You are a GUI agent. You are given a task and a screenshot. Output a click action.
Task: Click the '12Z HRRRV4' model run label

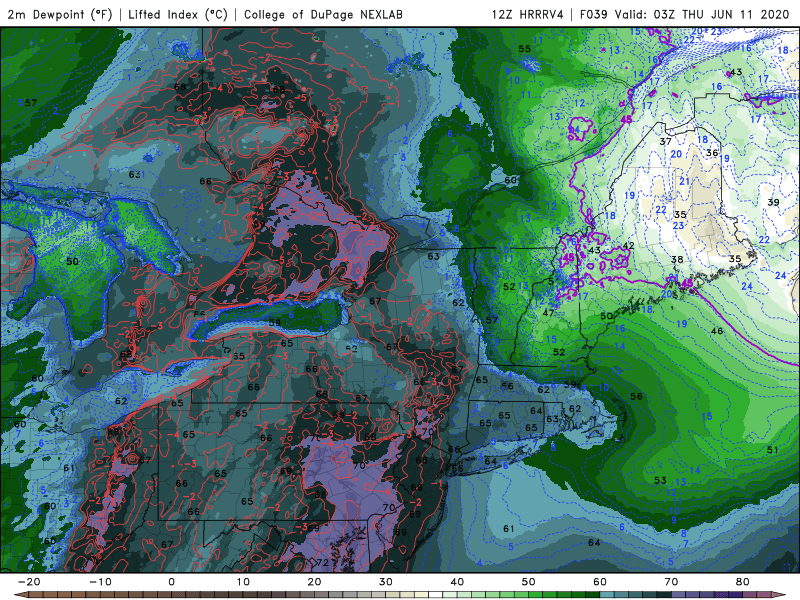click(x=527, y=14)
